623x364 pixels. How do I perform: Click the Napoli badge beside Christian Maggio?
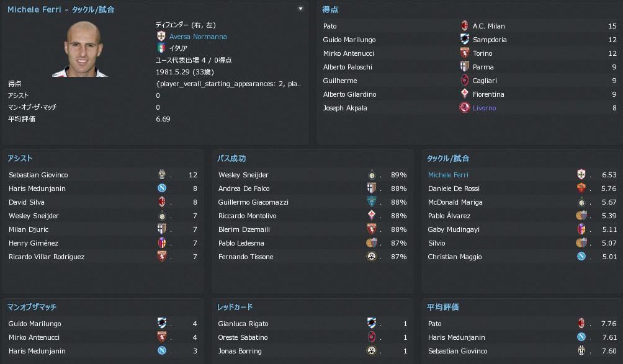tap(581, 257)
